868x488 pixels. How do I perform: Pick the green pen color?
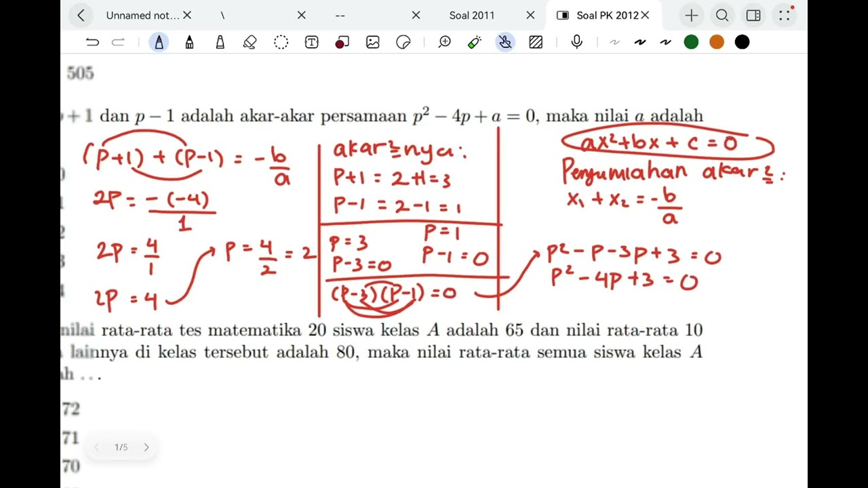691,42
